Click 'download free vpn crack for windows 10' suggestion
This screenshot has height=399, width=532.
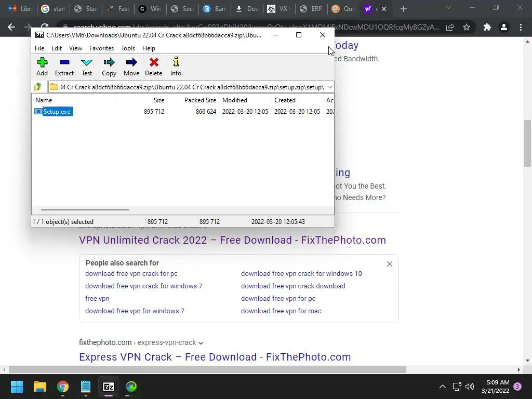coord(301,273)
